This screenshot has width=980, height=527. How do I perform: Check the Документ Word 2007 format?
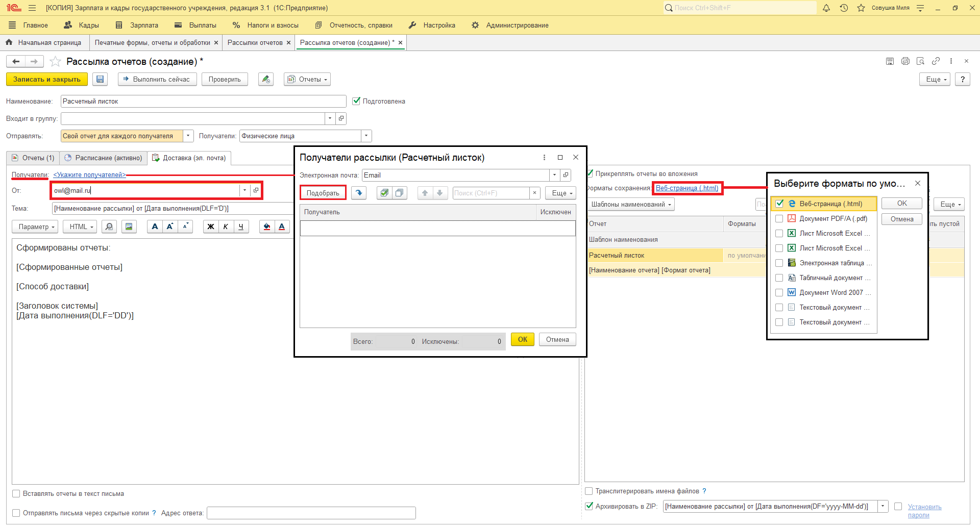click(x=779, y=292)
